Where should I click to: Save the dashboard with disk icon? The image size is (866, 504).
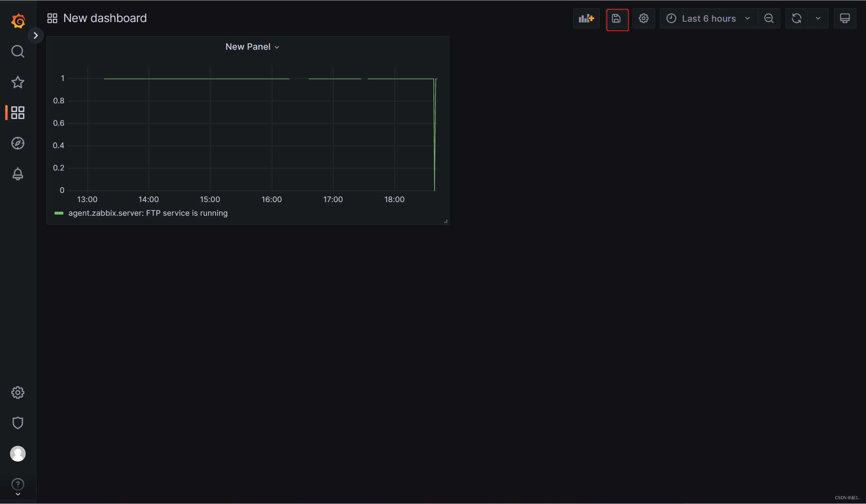pyautogui.click(x=617, y=18)
